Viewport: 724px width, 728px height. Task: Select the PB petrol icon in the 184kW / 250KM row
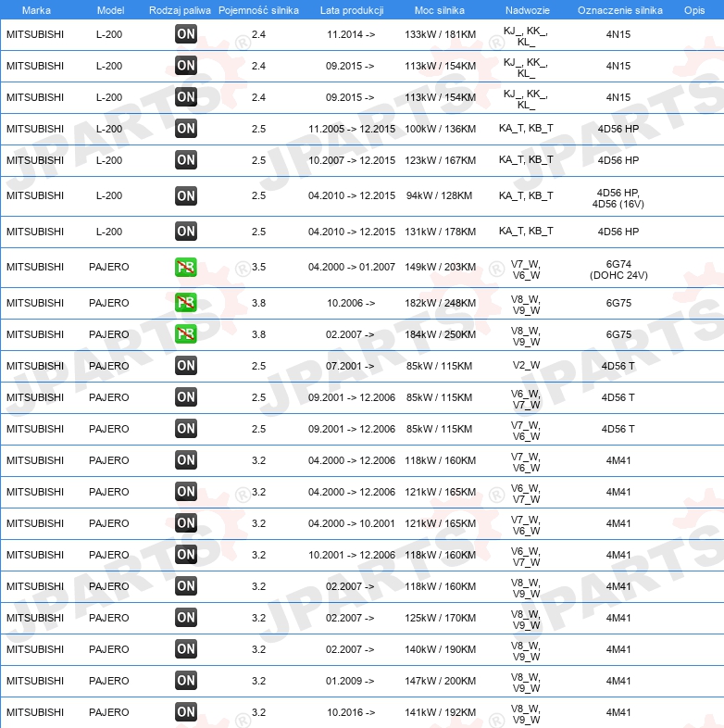(x=186, y=334)
